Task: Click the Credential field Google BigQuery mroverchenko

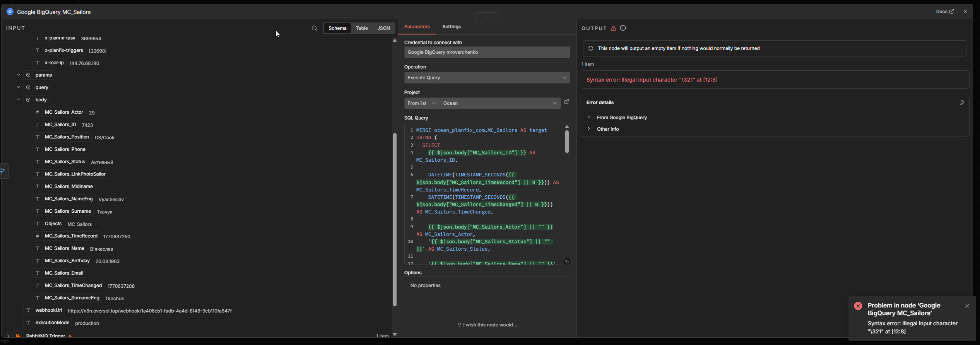Action: click(x=487, y=52)
